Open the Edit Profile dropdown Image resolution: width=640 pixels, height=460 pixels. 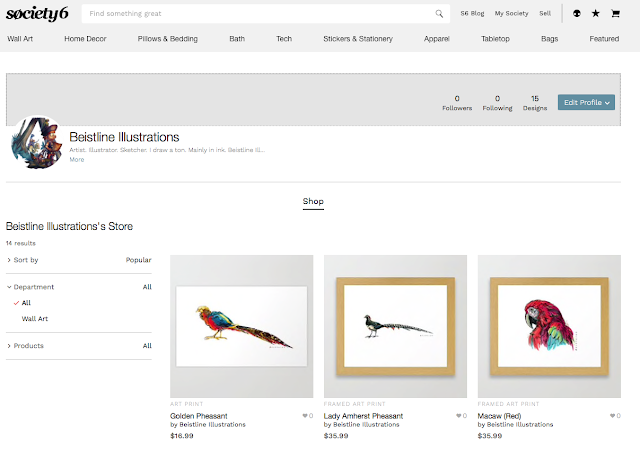pyautogui.click(x=586, y=102)
